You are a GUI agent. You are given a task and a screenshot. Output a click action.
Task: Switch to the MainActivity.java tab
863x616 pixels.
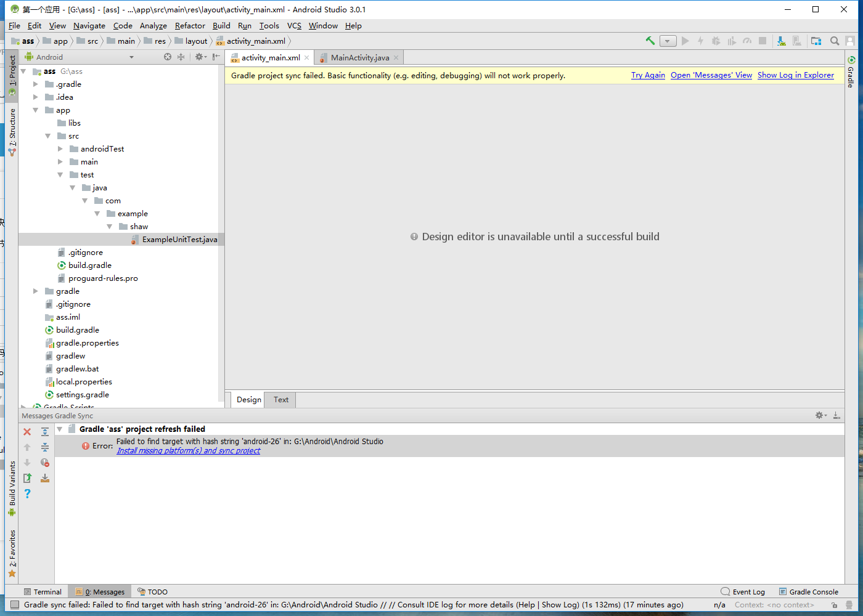360,57
